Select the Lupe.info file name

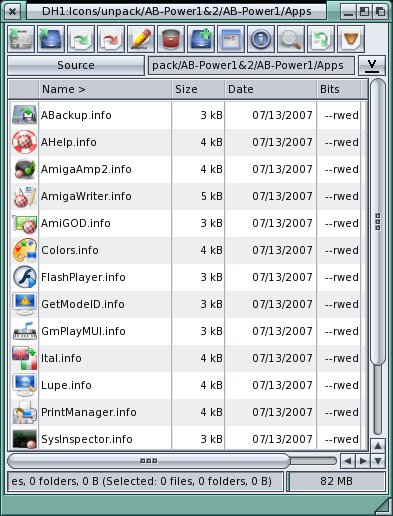coord(66,385)
